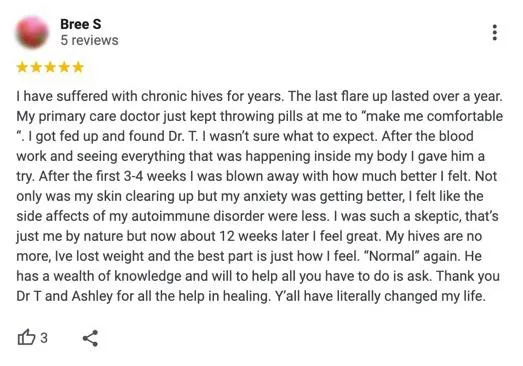Open the reviewer name Bree S
Viewport: 523px width, 366px height.
coord(81,24)
